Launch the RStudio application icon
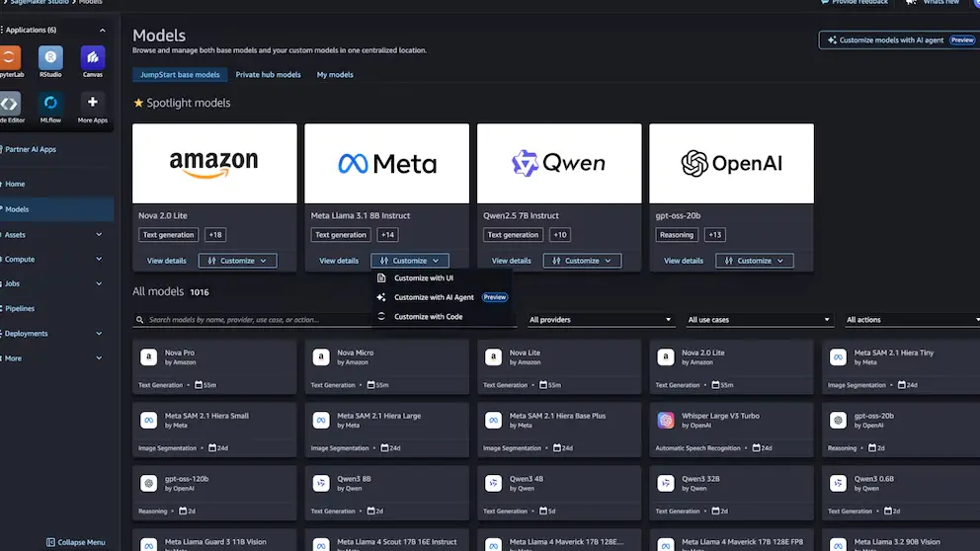The image size is (980, 551). tap(50, 58)
